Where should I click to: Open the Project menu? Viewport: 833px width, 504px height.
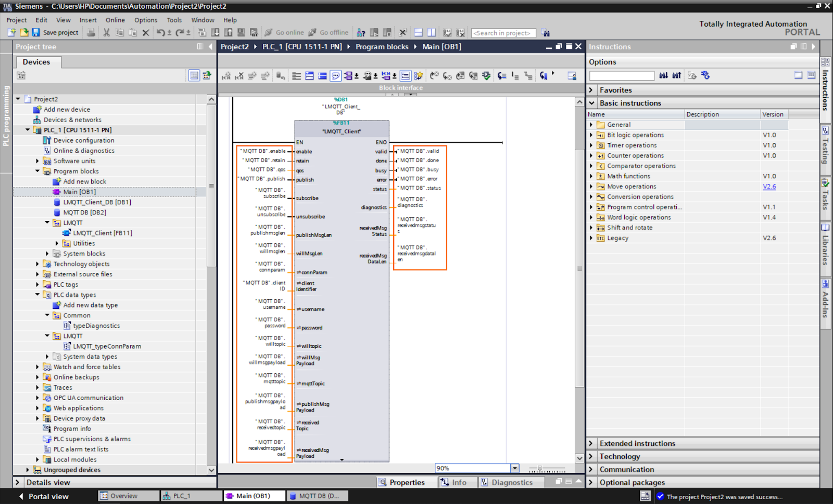click(17, 20)
